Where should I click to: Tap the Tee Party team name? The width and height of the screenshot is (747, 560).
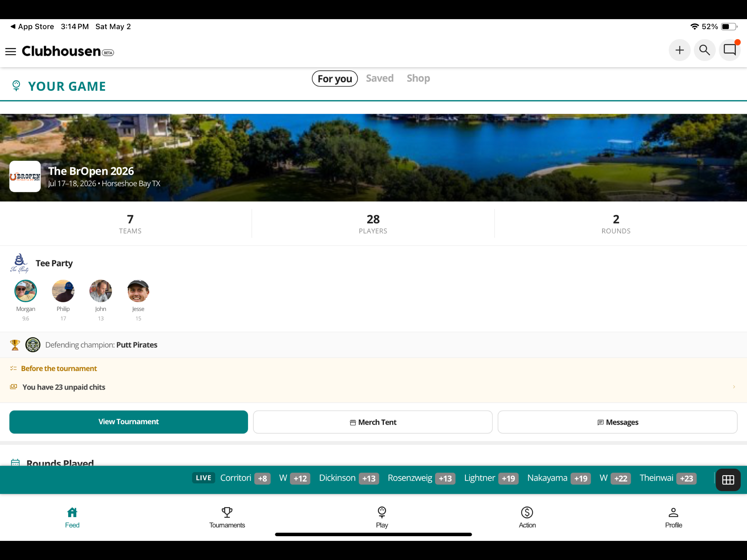(54, 263)
